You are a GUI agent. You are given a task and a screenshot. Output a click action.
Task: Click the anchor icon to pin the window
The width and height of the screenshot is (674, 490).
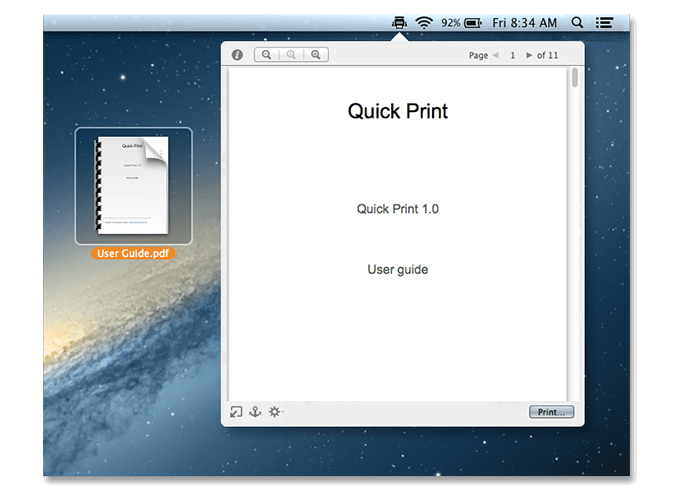pyautogui.click(x=255, y=411)
